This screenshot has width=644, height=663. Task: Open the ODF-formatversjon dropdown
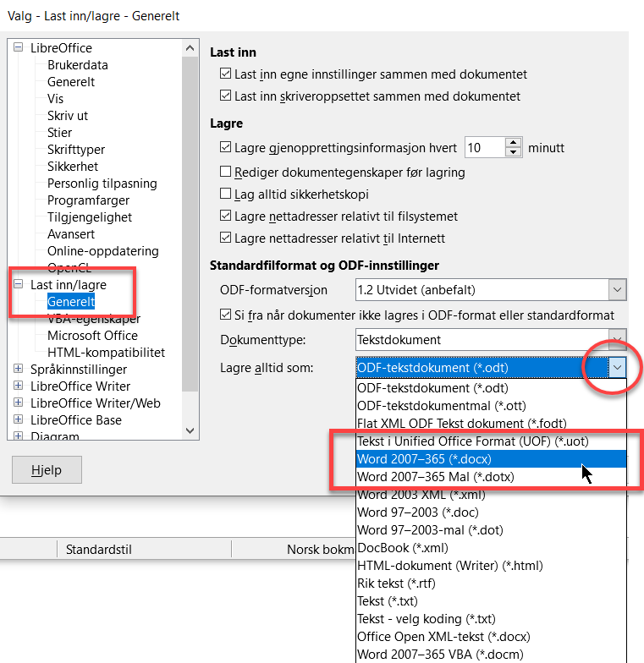pos(617,290)
